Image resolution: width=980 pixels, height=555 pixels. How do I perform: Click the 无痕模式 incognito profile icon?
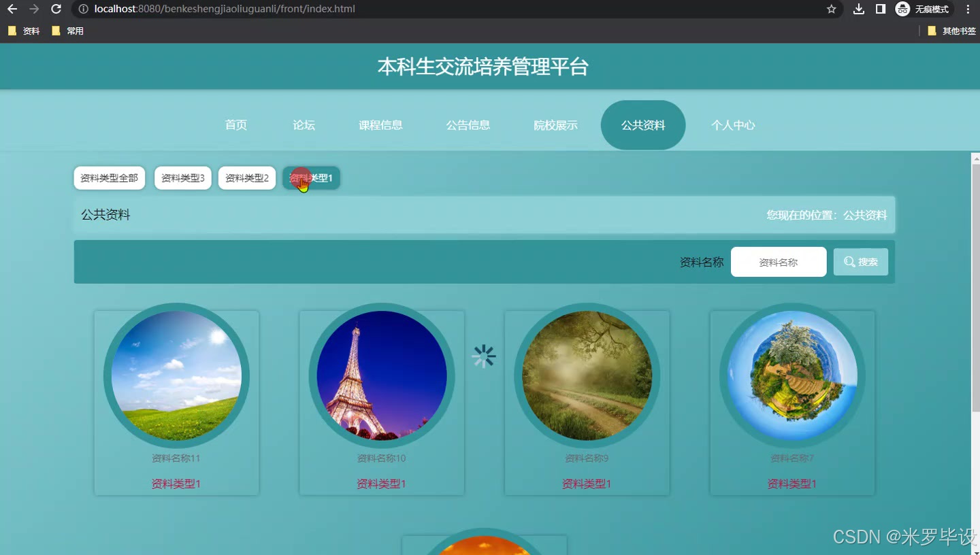point(923,9)
